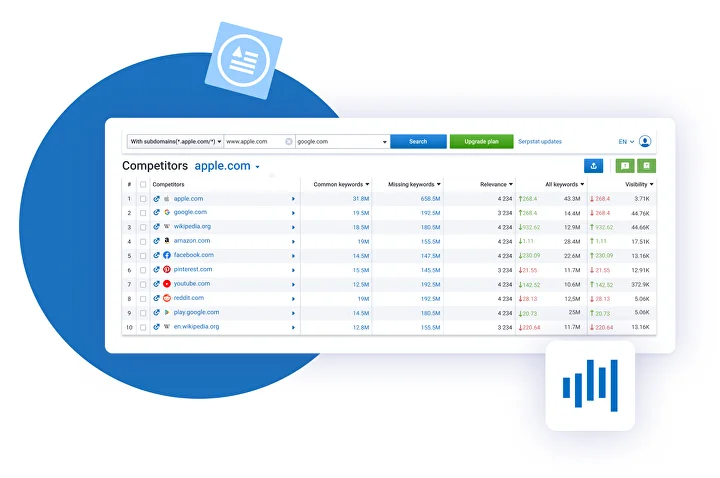The width and height of the screenshot is (720, 478).
Task: Check the reddit.com row checkbox
Action: pos(143,299)
